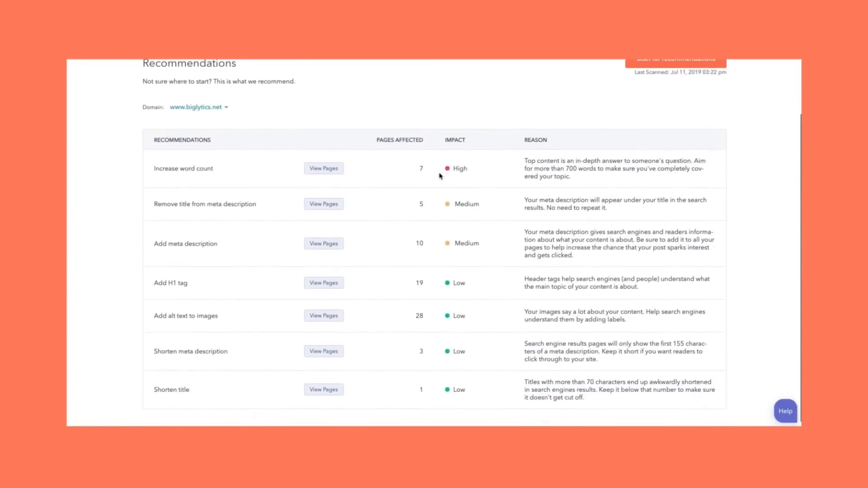
Task: Click the Low dot in the Add alt text row
Action: 447,316
